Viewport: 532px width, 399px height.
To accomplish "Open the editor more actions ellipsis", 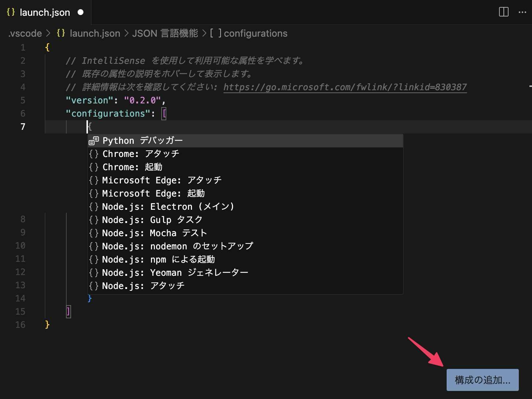I will pyautogui.click(x=522, y=12).
